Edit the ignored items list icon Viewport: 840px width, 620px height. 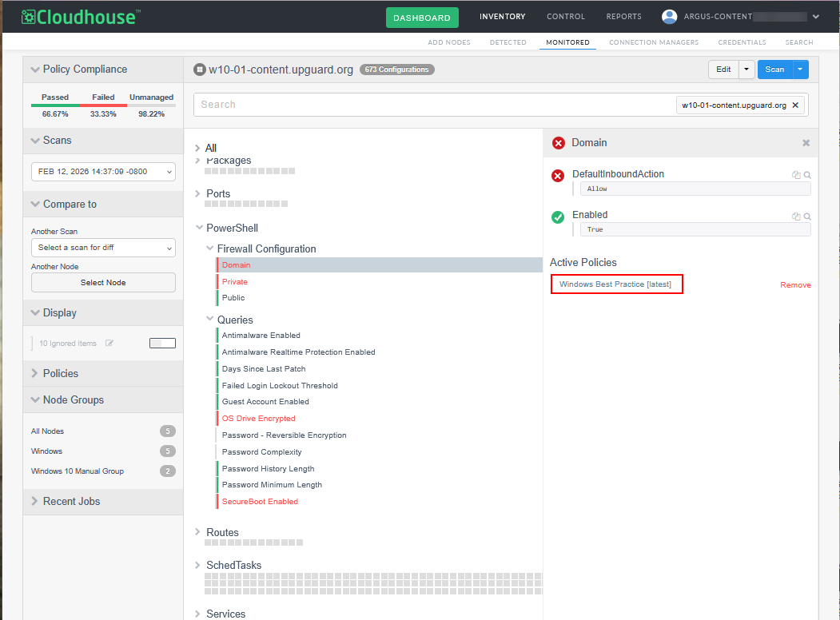(109, 344)
